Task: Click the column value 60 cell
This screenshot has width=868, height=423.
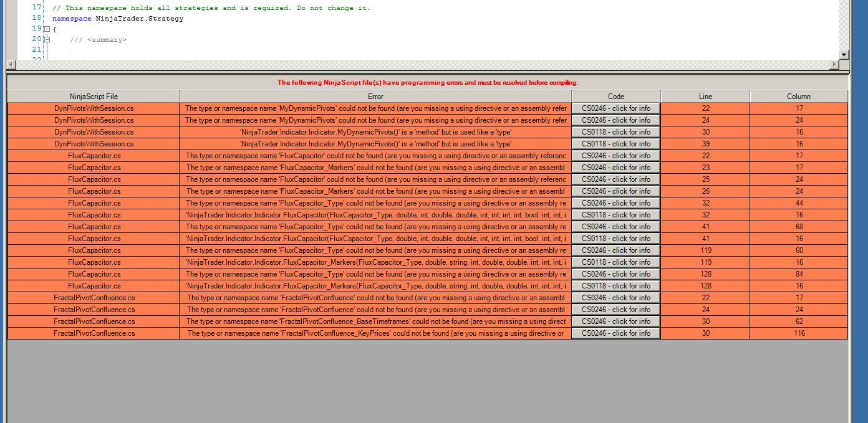Action: tap(799, 250)
